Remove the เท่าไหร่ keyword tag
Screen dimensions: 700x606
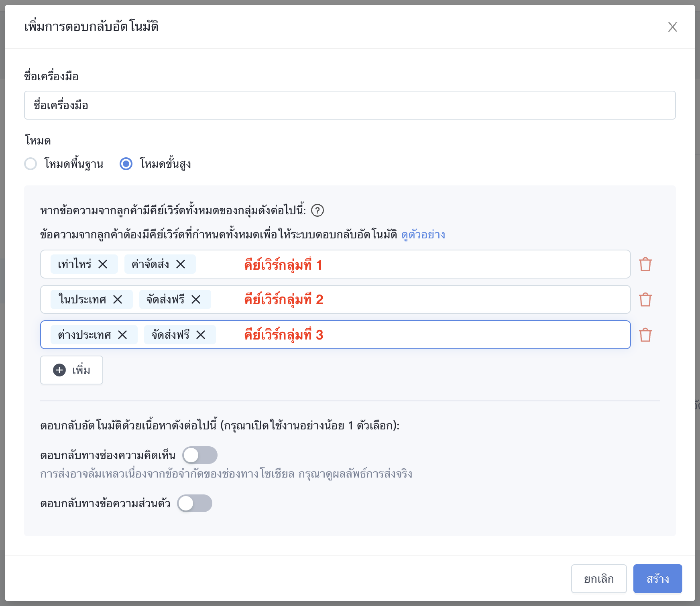tap(103, 264)
